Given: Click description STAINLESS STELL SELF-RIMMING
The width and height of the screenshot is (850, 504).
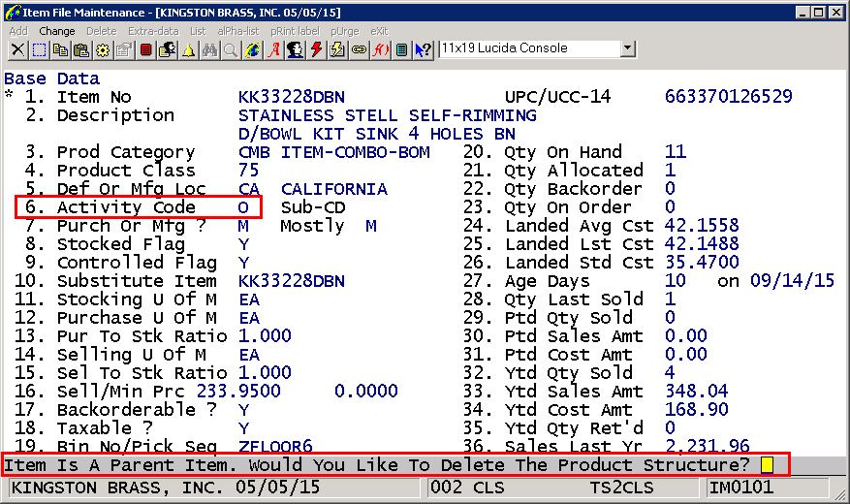Looking at the screenshot, I should 388,115.
